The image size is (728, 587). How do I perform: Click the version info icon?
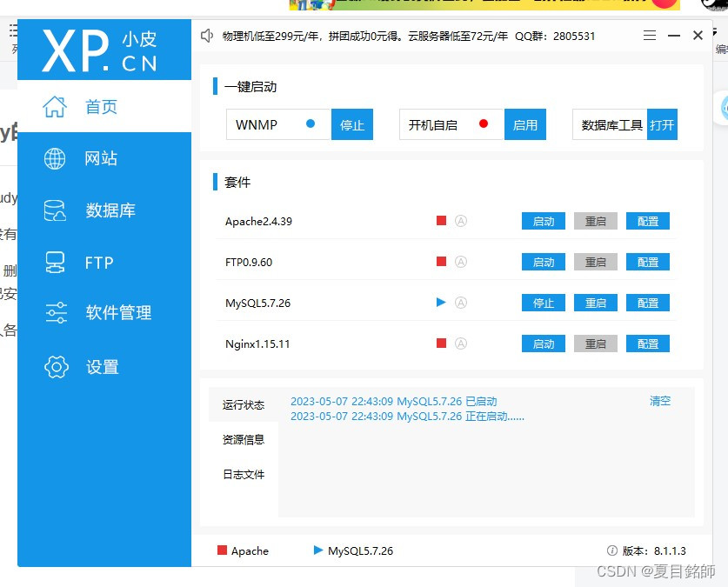pyautogui.click(x=612, y=550)
